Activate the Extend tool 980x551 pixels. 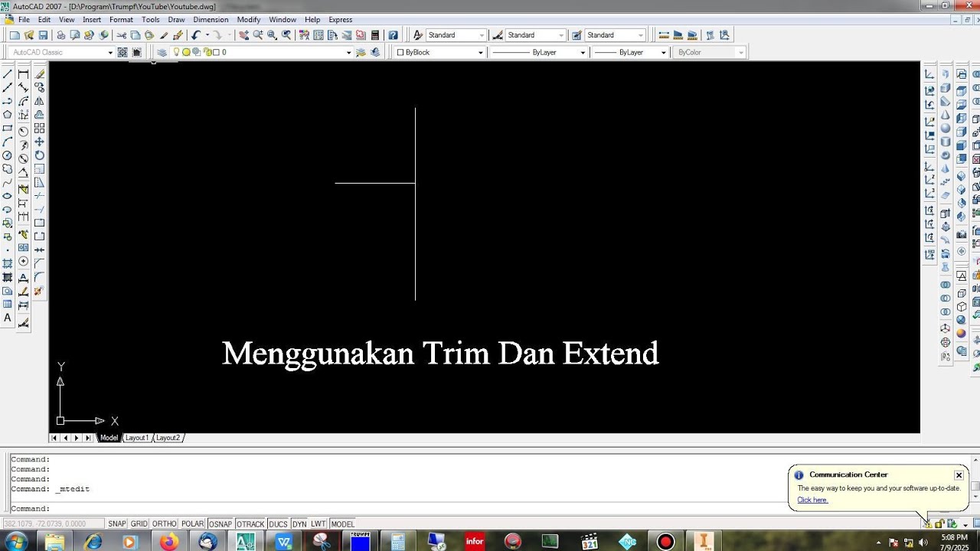(x=39, y=210)
